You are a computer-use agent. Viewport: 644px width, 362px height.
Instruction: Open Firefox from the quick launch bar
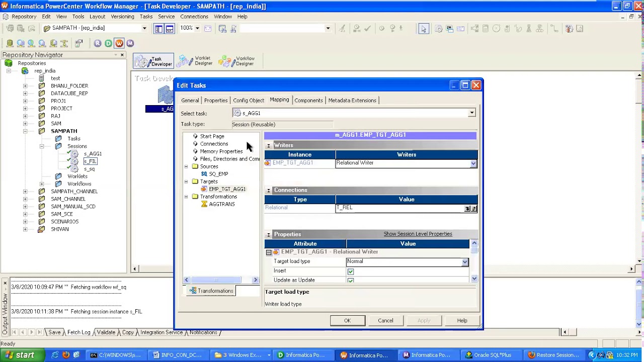tap(66, 355)
